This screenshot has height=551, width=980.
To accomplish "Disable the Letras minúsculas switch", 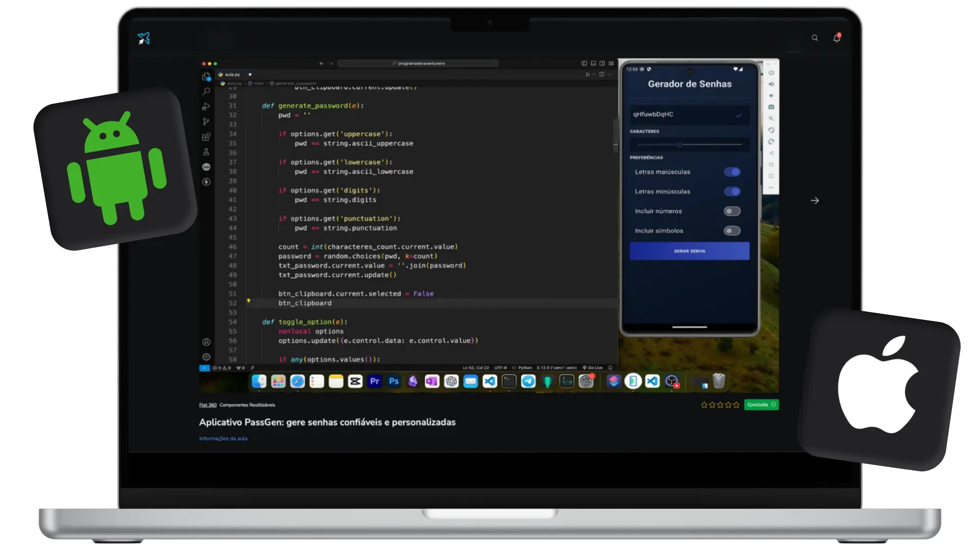I will tap(732, 192).
